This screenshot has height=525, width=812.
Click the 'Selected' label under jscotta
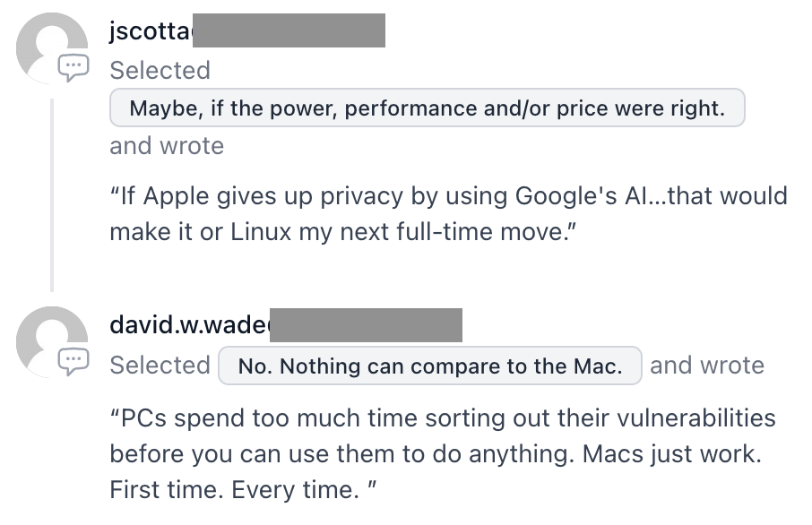(160, 71)
